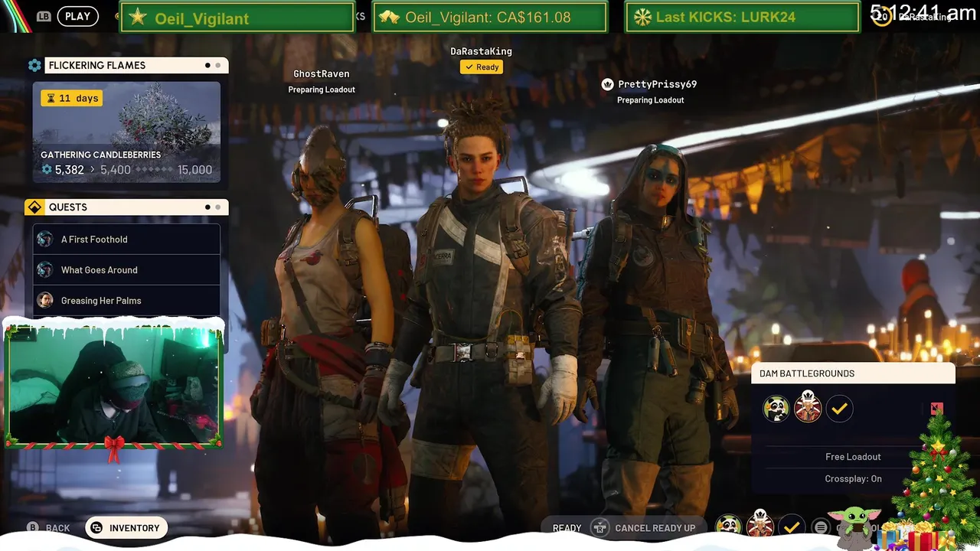Click the 5:12:41 am stream clock
Image resolution: width=980 pixels, height=551 pixels.
923,11
